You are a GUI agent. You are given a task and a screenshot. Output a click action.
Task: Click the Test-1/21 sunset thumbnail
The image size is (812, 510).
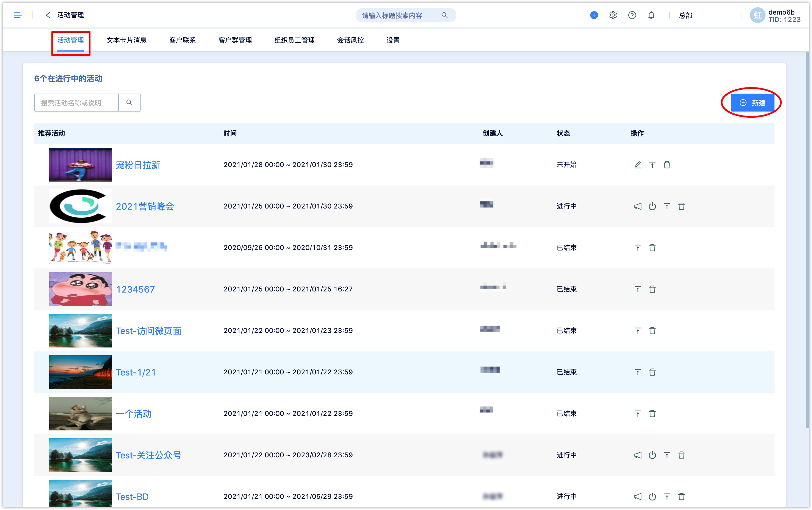(x=80, y=372)
